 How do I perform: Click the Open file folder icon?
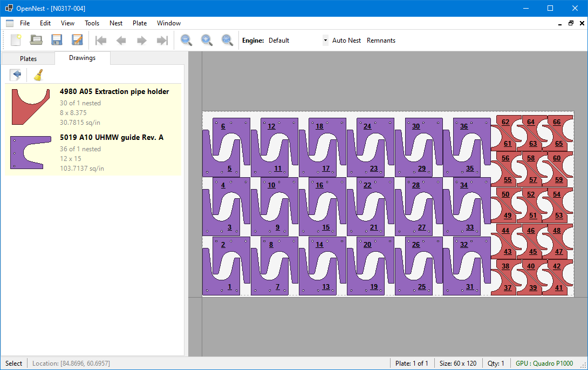tap(36, 40)
